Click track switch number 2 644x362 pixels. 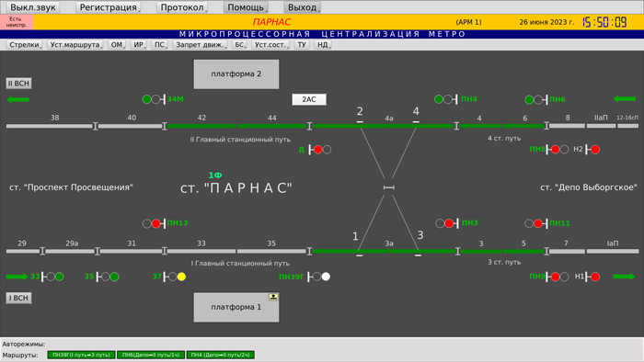tap(360, 111)
